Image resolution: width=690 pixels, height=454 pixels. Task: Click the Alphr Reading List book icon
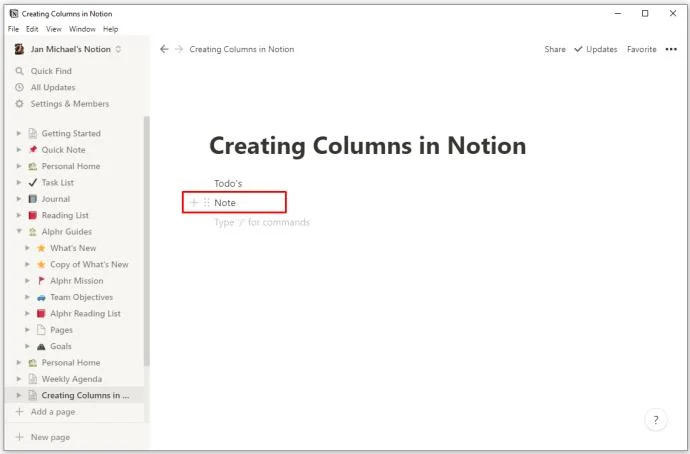41,313
